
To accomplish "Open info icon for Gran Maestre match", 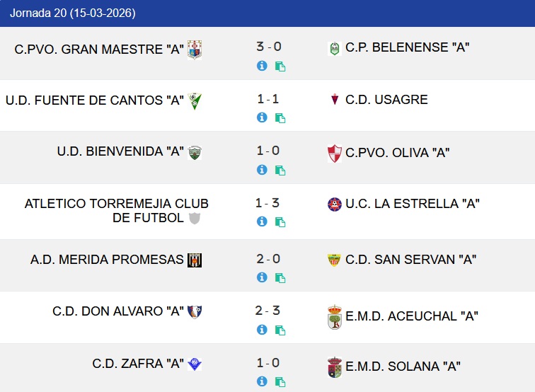I will (262, 66).
